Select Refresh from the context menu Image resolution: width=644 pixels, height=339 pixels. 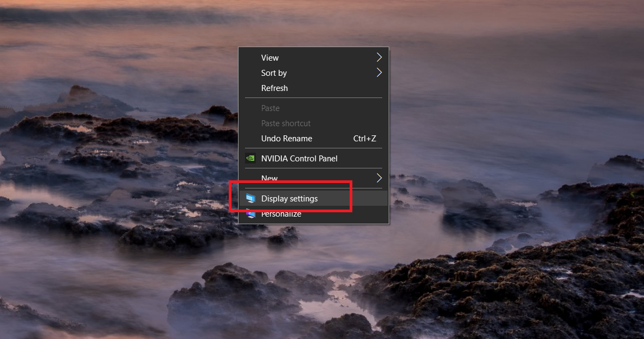(x=274, y=88)
